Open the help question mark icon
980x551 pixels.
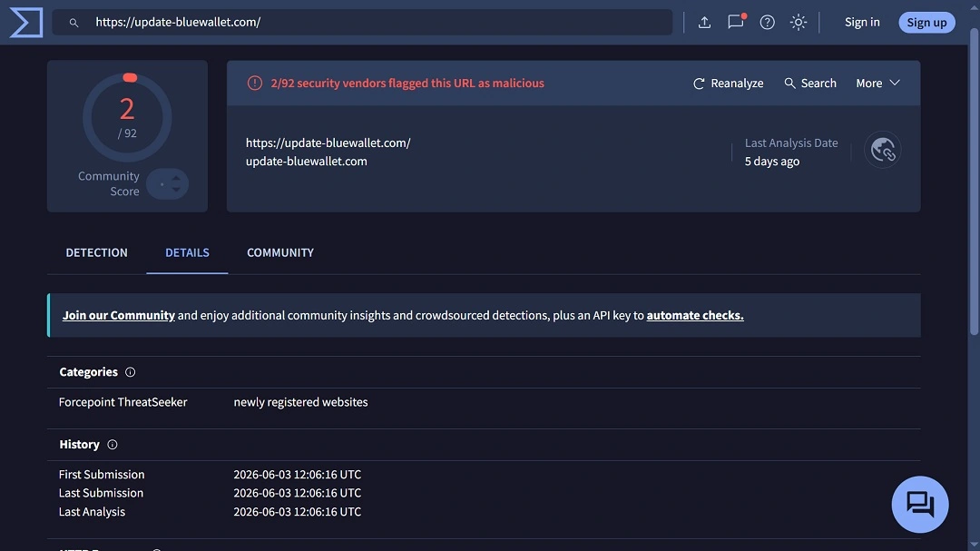pyautogui.click(x=767, y=23)
